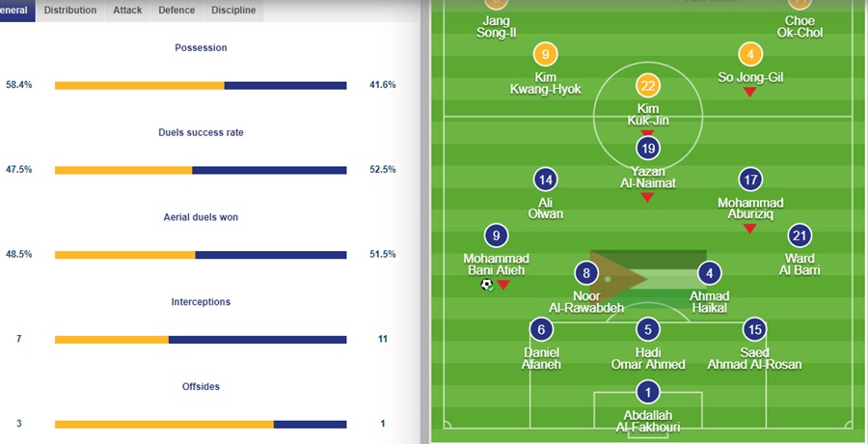Open the Attack stats tab
Screen dimensions: 868x444
126,11
